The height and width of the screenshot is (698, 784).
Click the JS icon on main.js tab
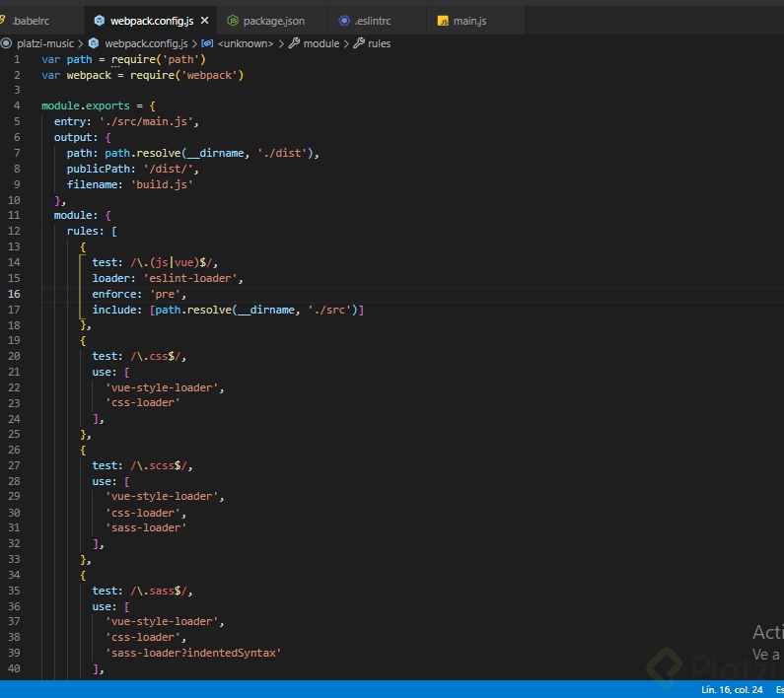click(x=443, y=21)
